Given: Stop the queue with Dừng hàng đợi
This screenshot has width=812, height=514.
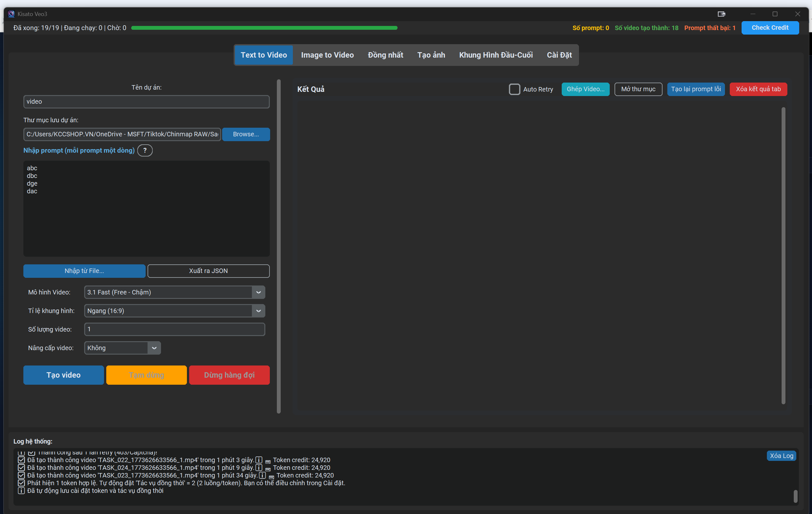Looking at the screenshot, I should click(229, 375).
